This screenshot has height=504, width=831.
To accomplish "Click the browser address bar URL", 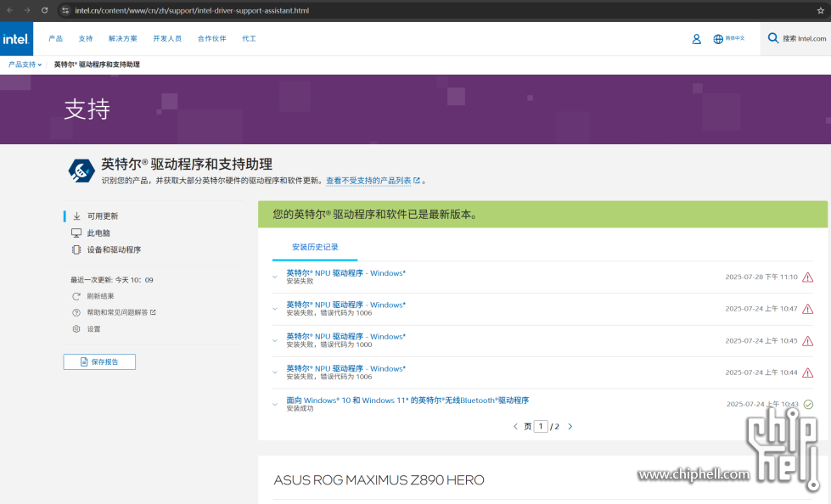I will click(192, 10).
